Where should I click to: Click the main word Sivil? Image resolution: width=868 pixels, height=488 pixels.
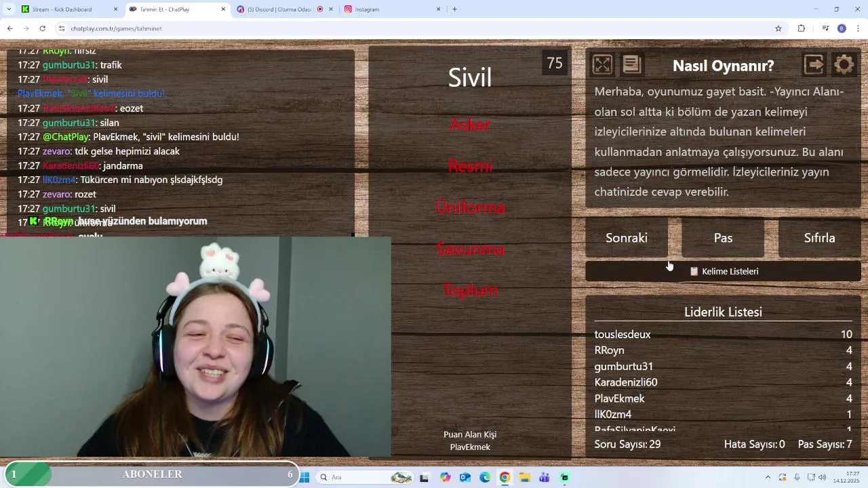click(470, 77)
